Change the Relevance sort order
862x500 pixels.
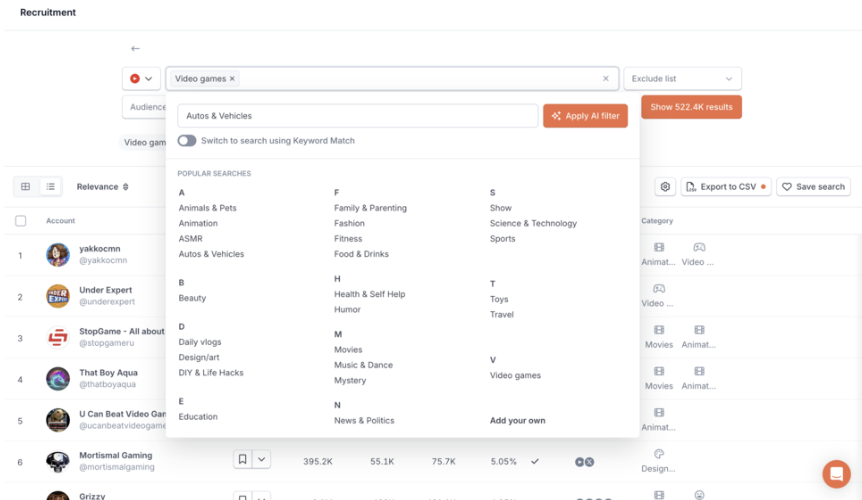point(102,187)
